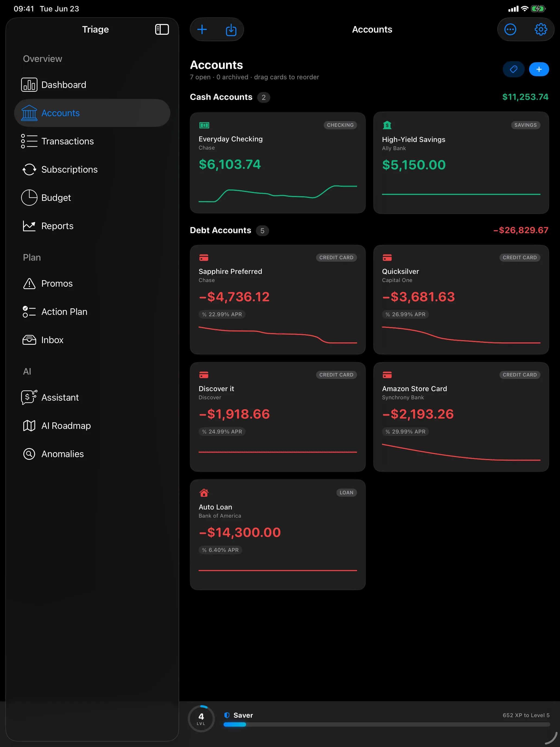This screenshot has width=560, height=747.
Task: Click the Quicksilver credit card icon
Action: tap(387, 258)
